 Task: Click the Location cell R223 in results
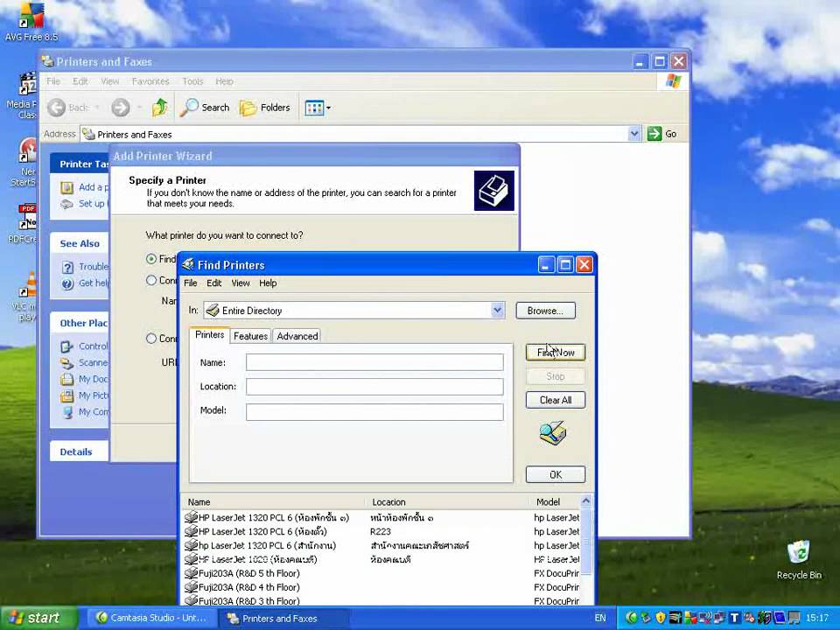tap(381, 531)
